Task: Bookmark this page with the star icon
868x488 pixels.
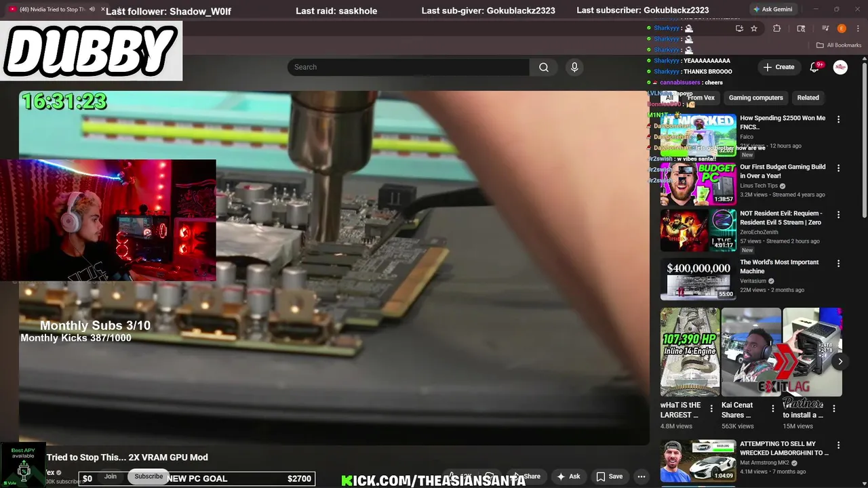Action: point(754,28)
